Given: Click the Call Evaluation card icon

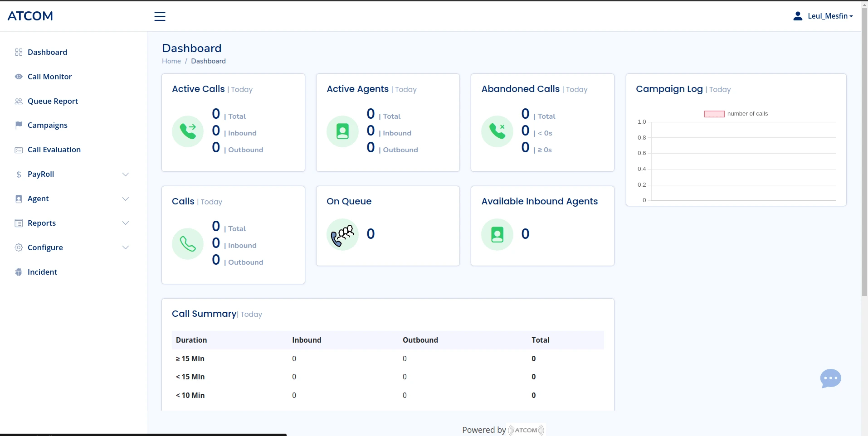Looking at the screenshot, I should click(19, 150).
